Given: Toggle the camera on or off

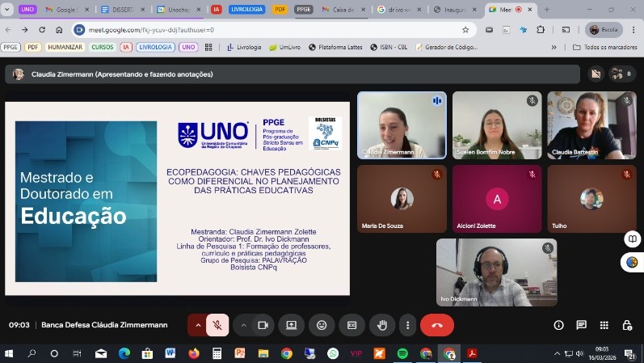Looking at the screenshot, I should tap(262, 325).
